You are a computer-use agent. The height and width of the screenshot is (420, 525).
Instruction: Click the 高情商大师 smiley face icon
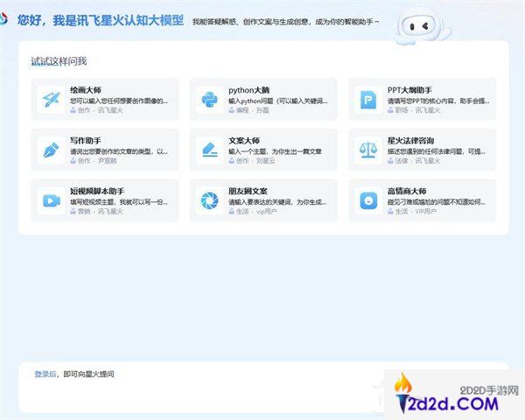click(x=368, y=200)
